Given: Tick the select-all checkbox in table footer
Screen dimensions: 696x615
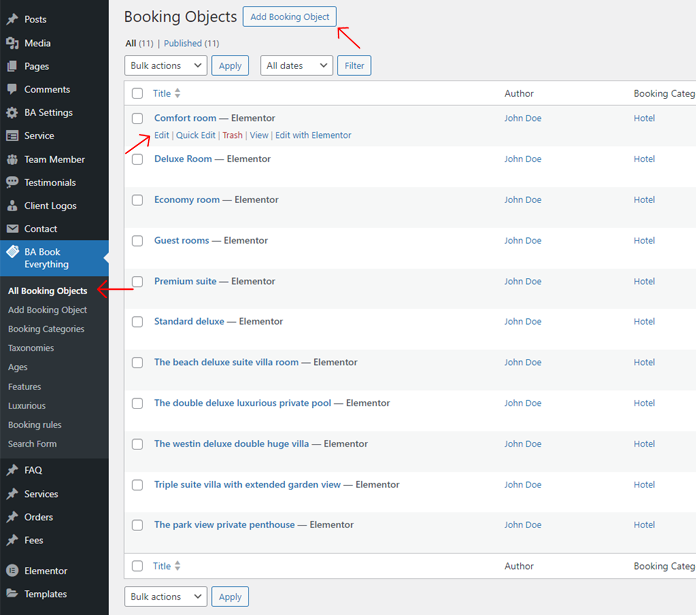Looking at the screenshot, I should [x=138, y=566].
